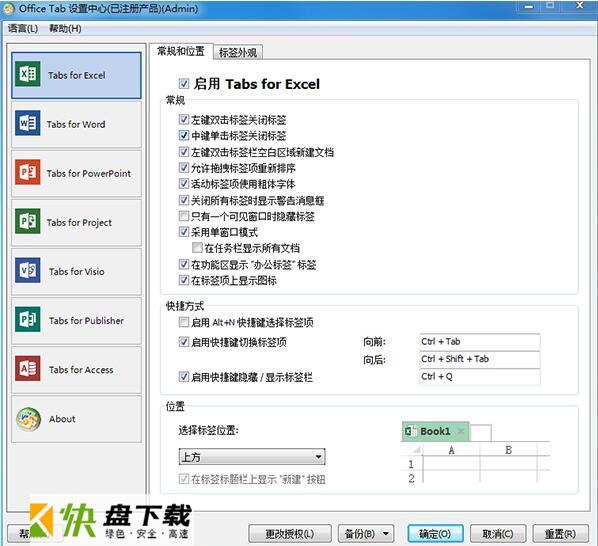
Task: Click the 重置(R) button
Action: tap(560, 533)
